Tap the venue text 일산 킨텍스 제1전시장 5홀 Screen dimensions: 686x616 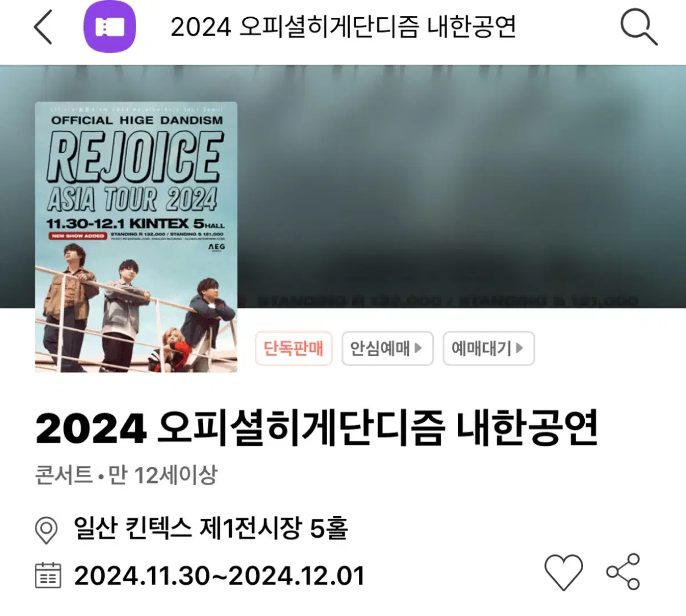[x=211, y=529]
